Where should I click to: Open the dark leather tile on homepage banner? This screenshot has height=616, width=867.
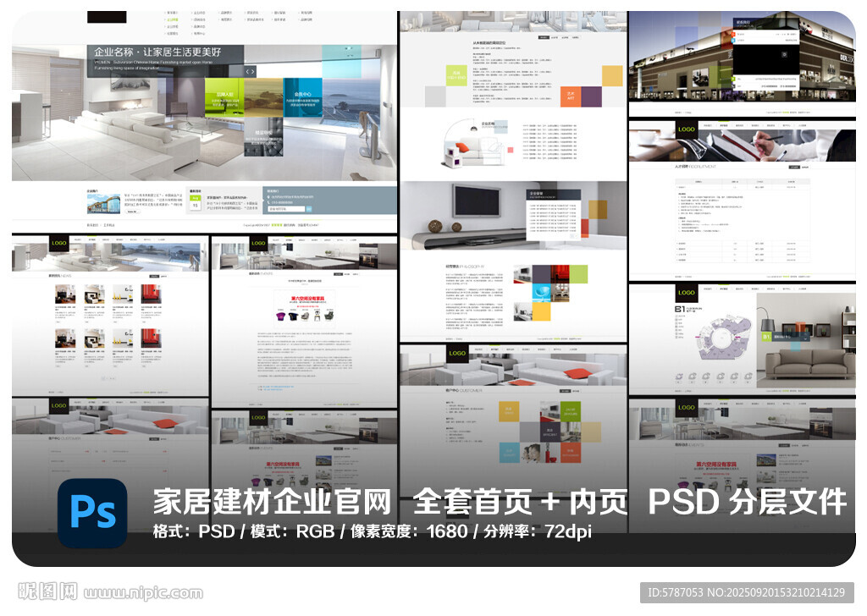[x=263, y=136]
